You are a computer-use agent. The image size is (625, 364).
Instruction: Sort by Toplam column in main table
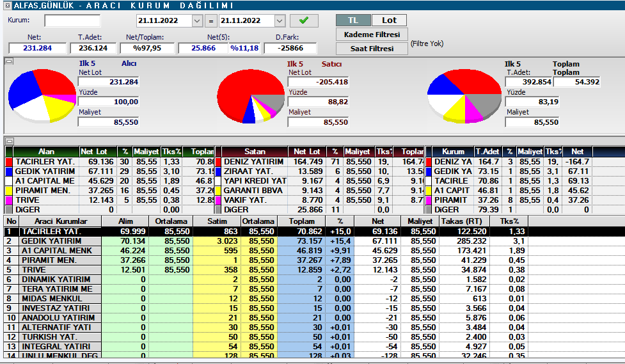coord(302,221)
